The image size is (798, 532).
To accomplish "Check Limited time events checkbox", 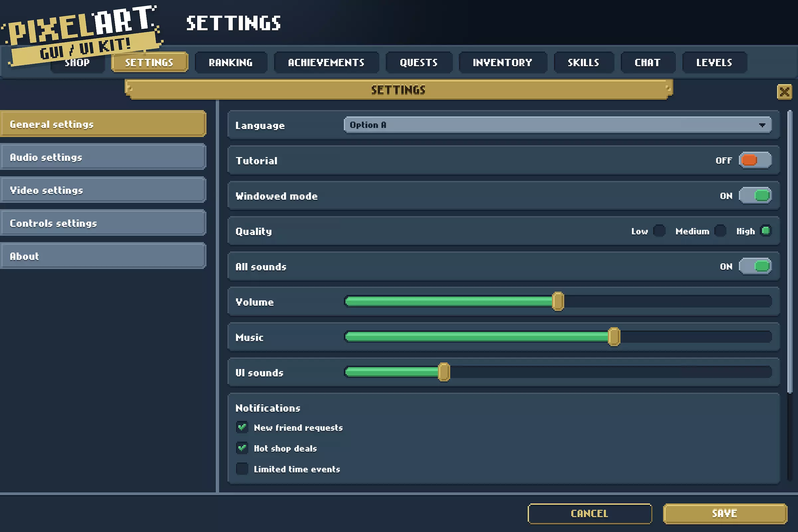I will (242, 469).
